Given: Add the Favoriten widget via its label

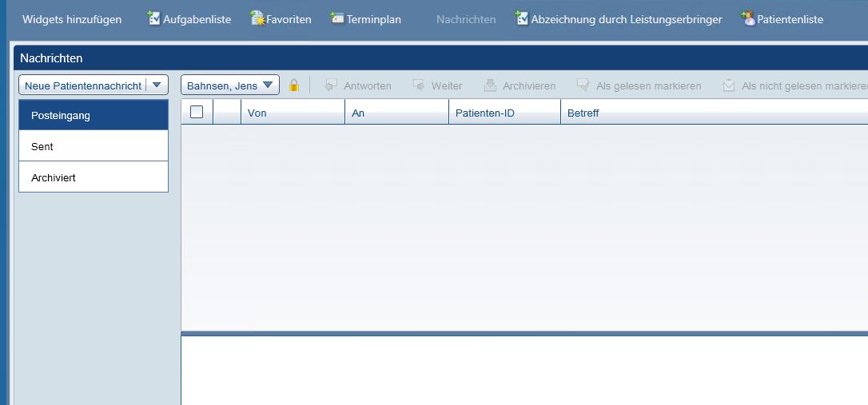Looking at the screenshot, I should click(289, 19).
